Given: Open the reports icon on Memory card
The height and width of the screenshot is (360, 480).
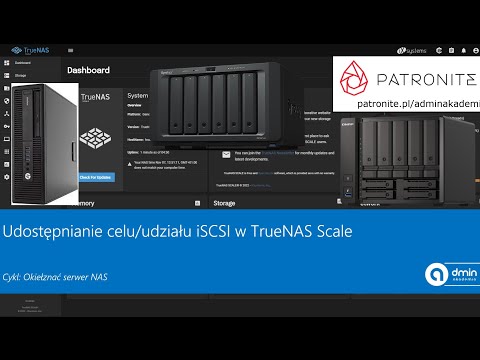Looking at the screenshot, I should (197, 203).
